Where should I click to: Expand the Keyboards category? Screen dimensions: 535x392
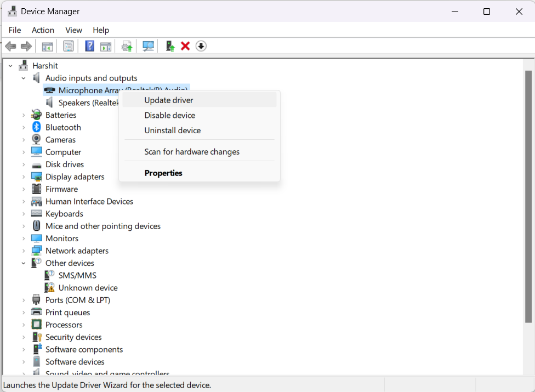pos(24,214)
